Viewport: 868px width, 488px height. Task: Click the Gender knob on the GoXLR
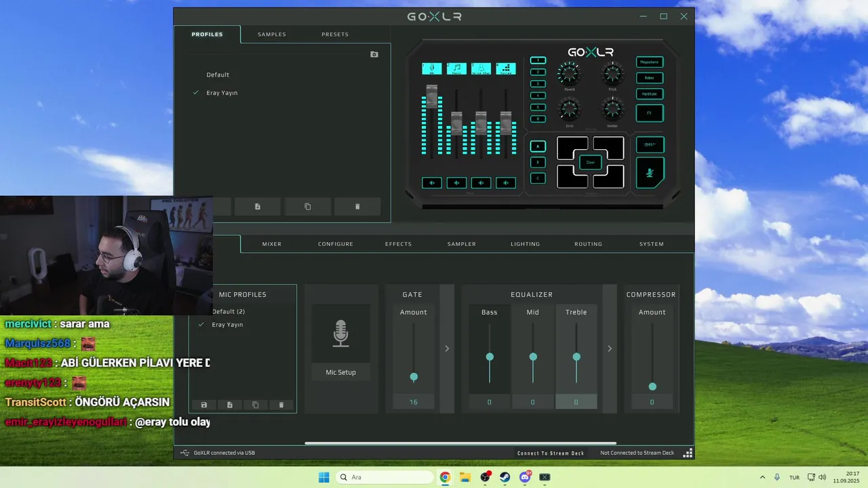612,108
